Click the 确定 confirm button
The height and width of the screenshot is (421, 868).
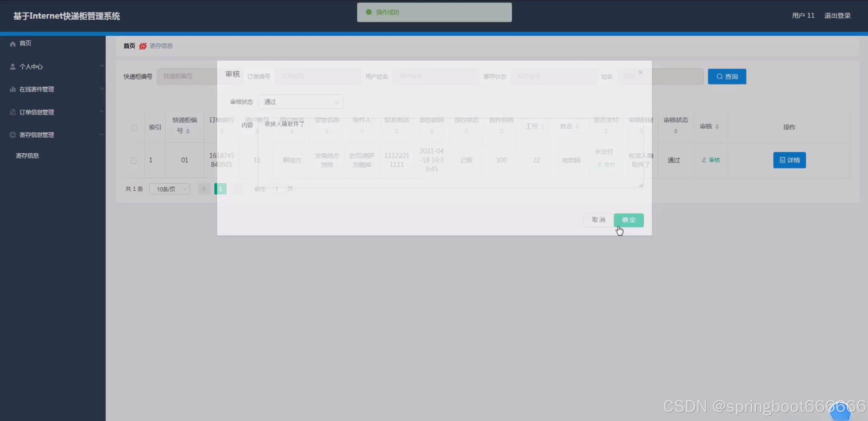(x=628, y=220)
